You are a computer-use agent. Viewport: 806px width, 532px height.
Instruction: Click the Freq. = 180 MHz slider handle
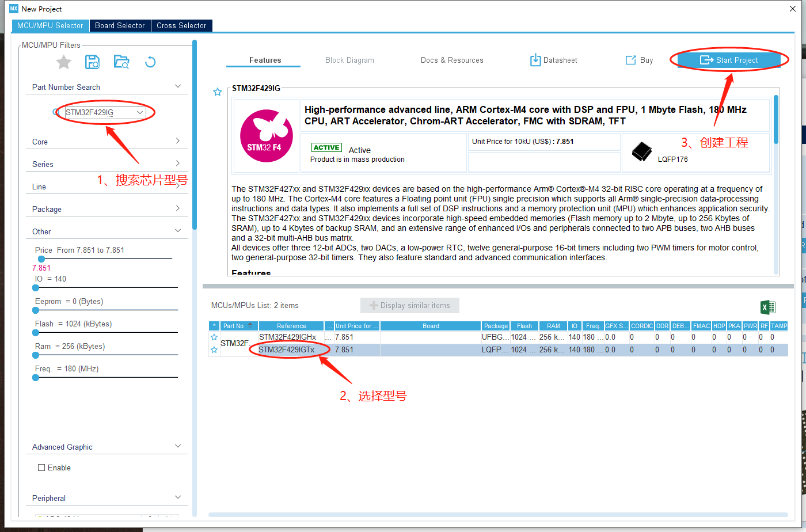pyautogui.click(x=36, y=377)
